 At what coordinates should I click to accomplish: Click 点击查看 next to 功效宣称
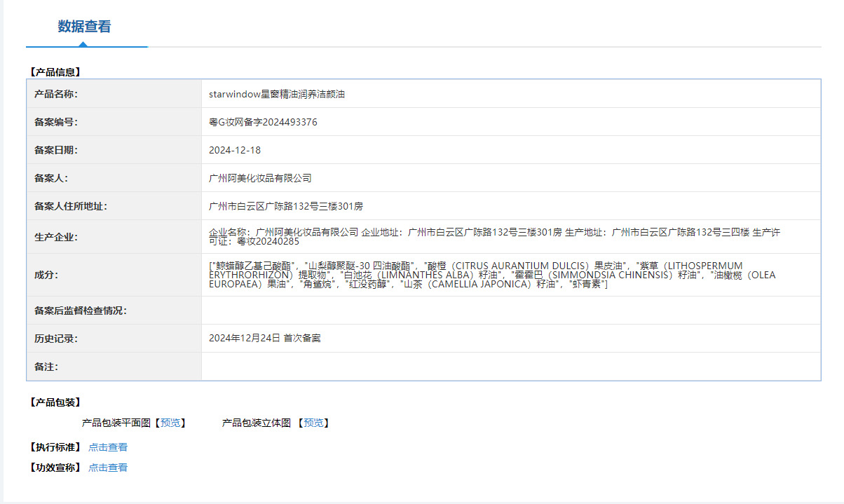108,468
